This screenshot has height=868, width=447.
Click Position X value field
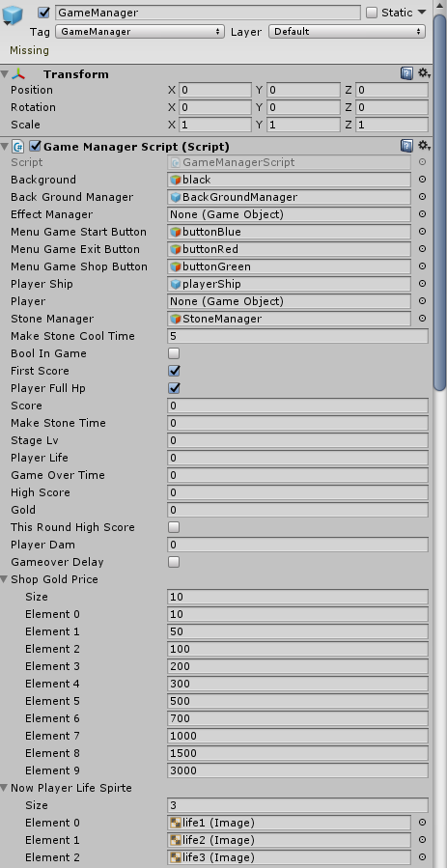pyautogui.click(x=214, y=90)
